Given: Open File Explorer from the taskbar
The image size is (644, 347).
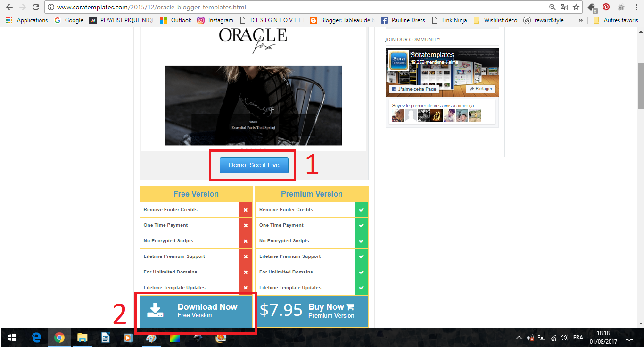Looking at the screenshot, I should [x=82, y=338].
